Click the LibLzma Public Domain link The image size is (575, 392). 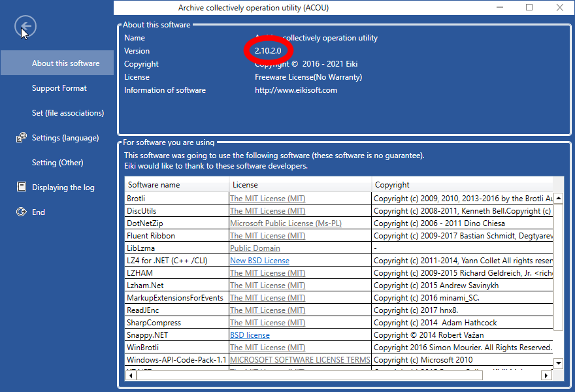coord(255,248)
